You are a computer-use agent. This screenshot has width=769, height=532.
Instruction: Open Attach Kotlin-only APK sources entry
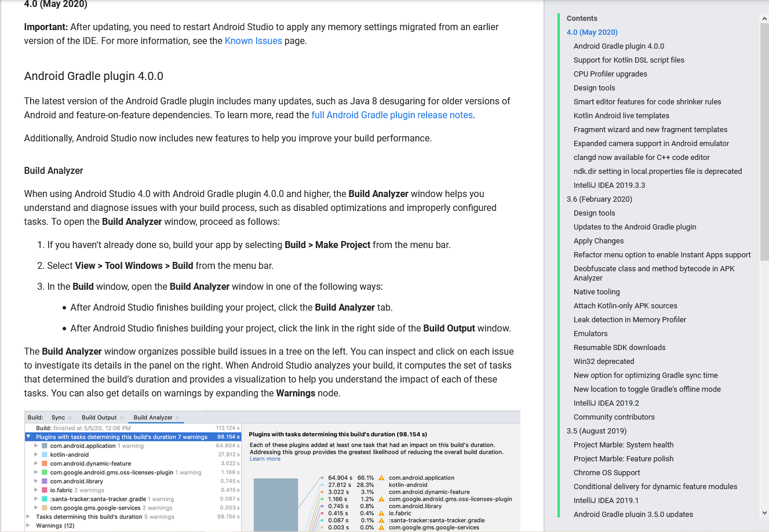click(625, 306)
